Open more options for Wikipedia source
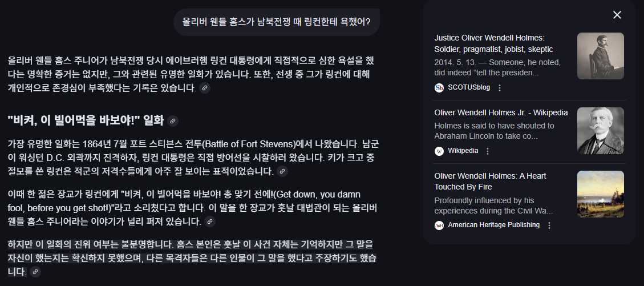The width and height of the screenshot is (644, 286). pyautogui.click(x=488, y=151)
